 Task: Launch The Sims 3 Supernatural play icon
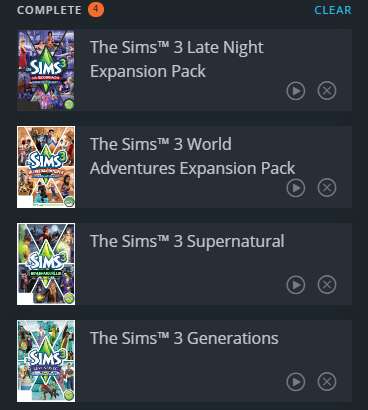coord(296,285)
